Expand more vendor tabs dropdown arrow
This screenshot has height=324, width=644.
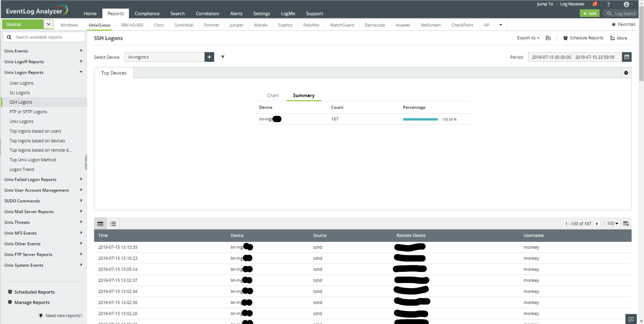click(x=501, y=25)
